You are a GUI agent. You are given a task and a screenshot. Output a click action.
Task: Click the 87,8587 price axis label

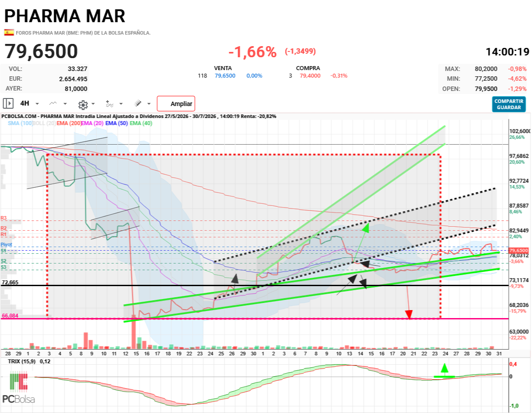click(x=519, y=206)
